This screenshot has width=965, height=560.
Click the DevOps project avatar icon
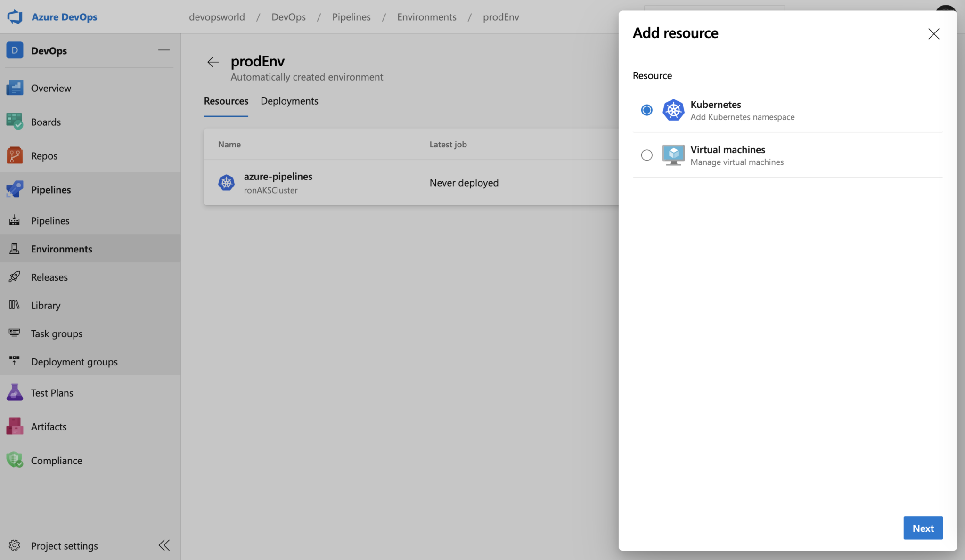15,50
